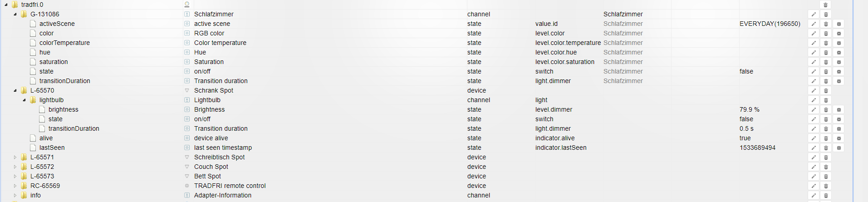Delete the brightness state with its trash icon

pyautogui.click(x=826, y=110)
